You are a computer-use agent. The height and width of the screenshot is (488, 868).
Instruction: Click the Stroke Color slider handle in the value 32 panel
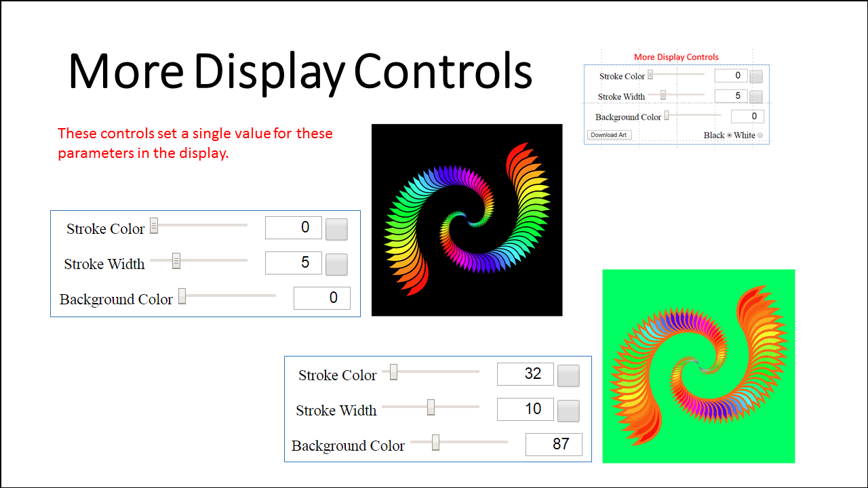[393, 371]
